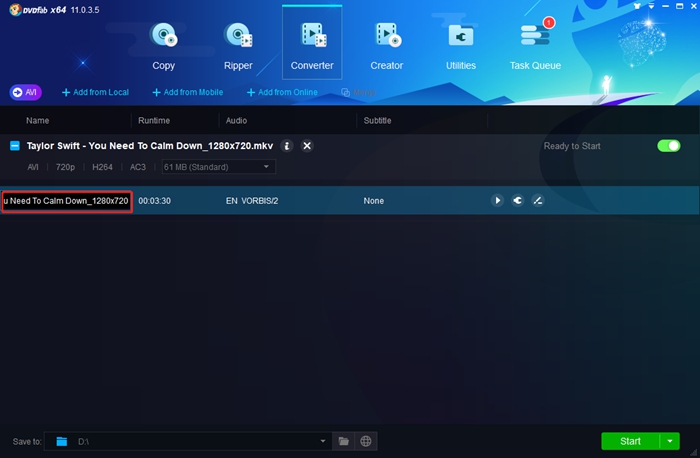Open advanced settings wrench icon
The height and width of the screenshot is (458, 700).
(x=517, y=200)
